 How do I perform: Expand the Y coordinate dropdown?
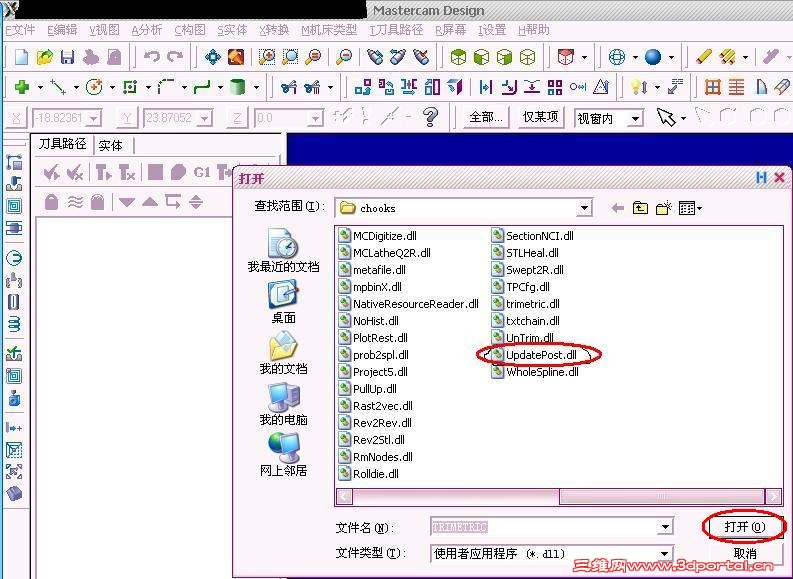[x=204, y=118]
